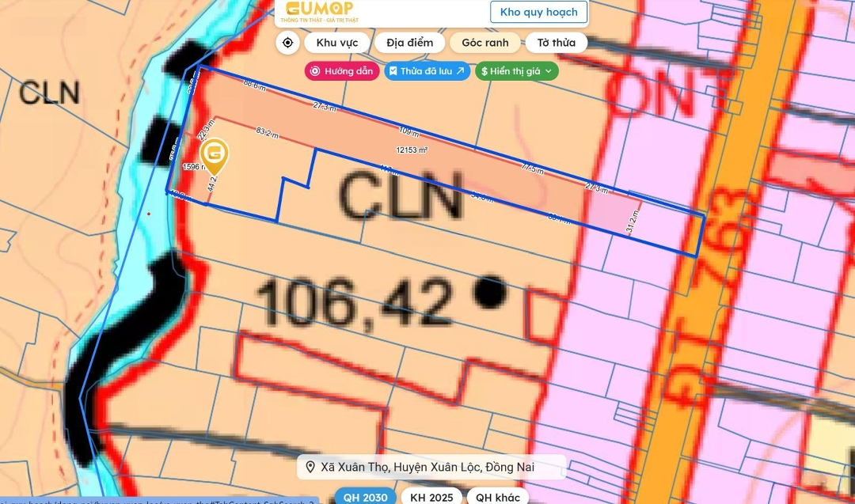Open the Khu vực selector

pyautogui.click(x=337, y=43)
